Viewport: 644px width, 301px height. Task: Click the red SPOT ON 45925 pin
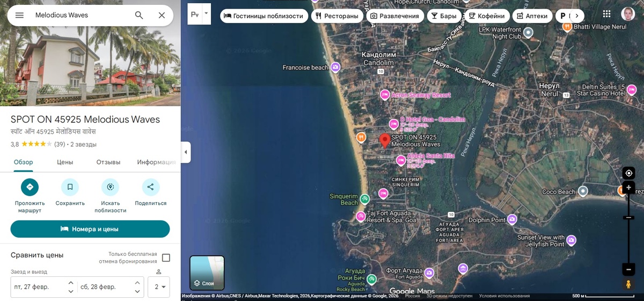coord(385,141)
